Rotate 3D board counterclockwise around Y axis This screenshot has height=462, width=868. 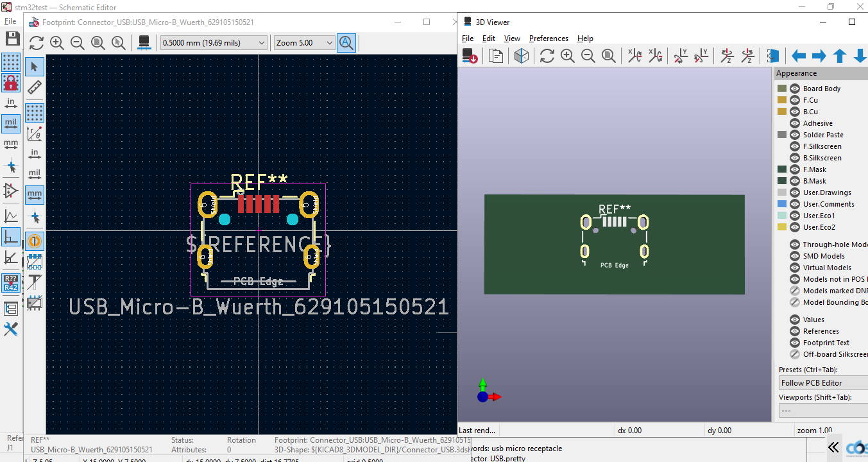click(701, 56)
